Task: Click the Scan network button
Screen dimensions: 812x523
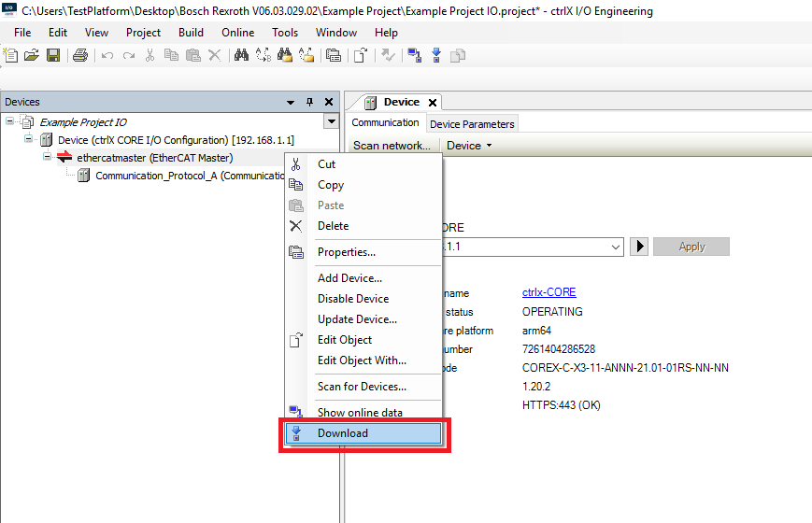Action: [x=392, y=146]
